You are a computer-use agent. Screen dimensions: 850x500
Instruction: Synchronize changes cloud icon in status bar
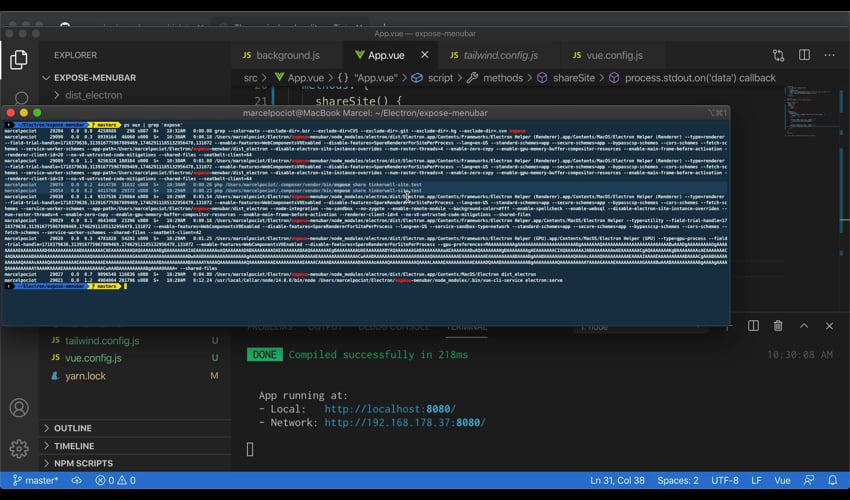pyautogui.click(x=76, y=480)
